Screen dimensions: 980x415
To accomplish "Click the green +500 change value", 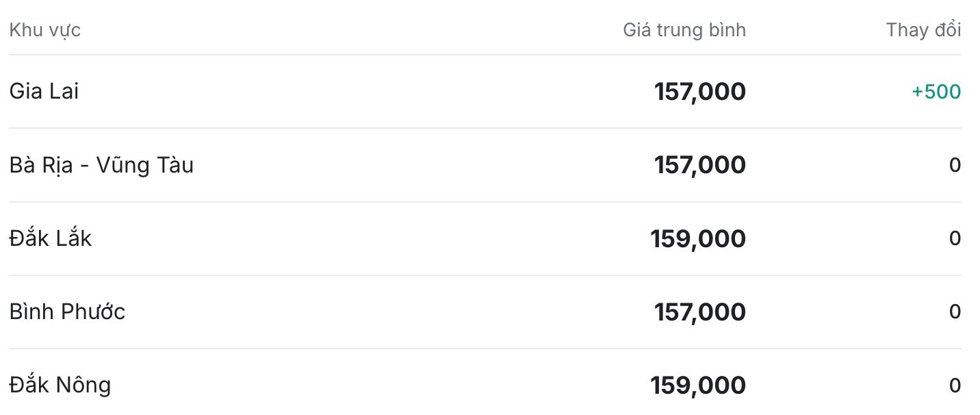I will pos(936,92).
